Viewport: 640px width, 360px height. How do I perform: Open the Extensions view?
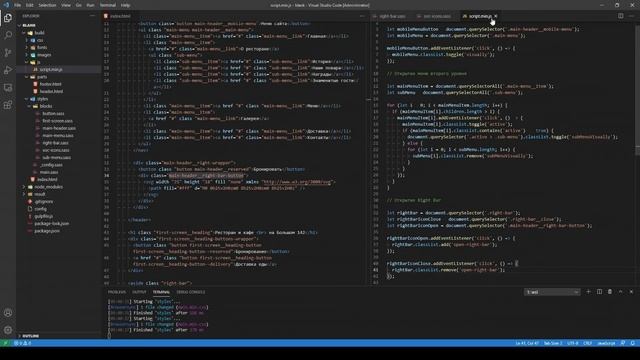tap(8, 105)
